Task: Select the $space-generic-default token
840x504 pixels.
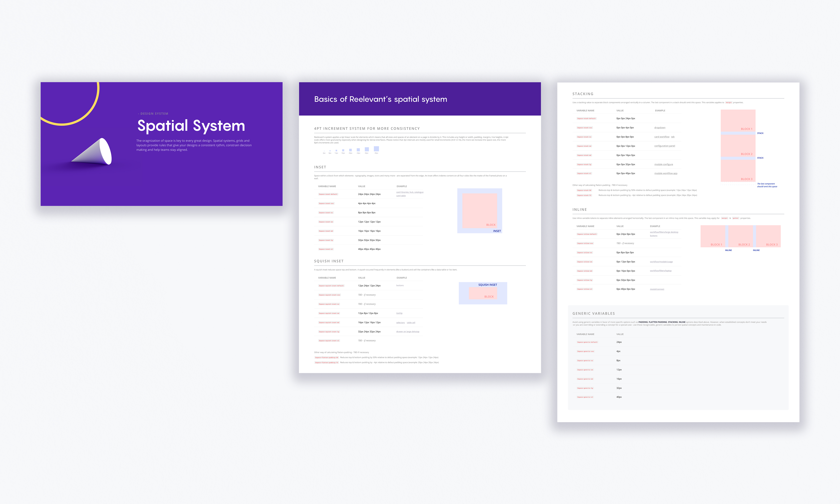Action: 587,342
